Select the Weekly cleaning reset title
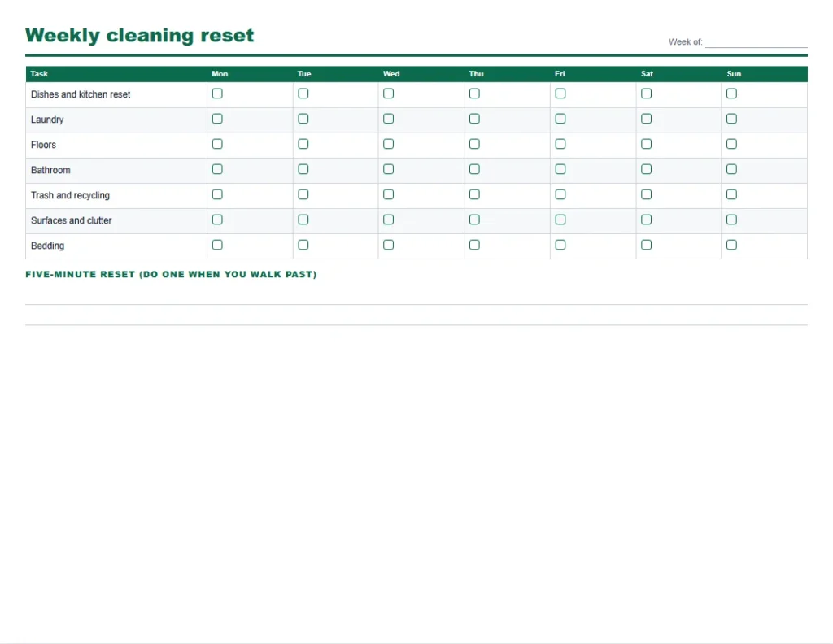The image size is (833, 644). pos(140,35)
